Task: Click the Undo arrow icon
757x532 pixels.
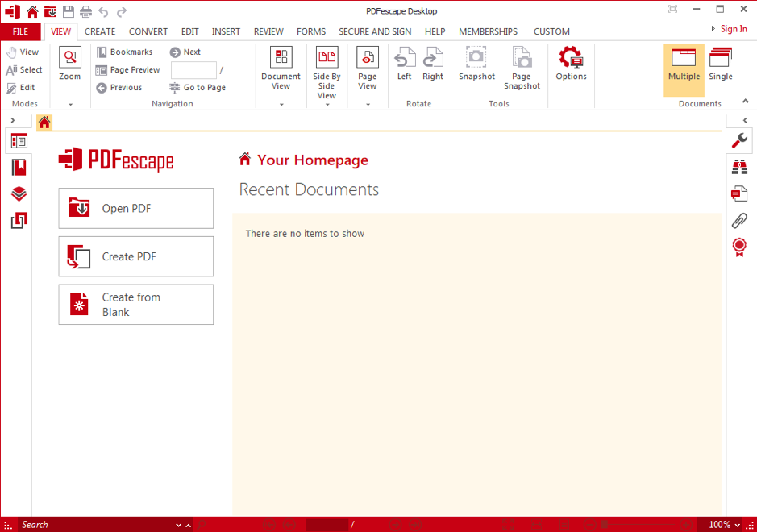Action: (x=103, y=11)
